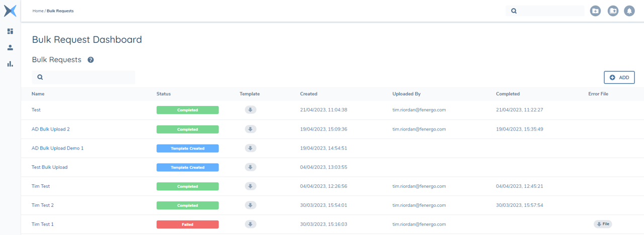Screen dimensions: 644x235
Task: Click uploader email in the Test row
Action: (x=419, y=110)
